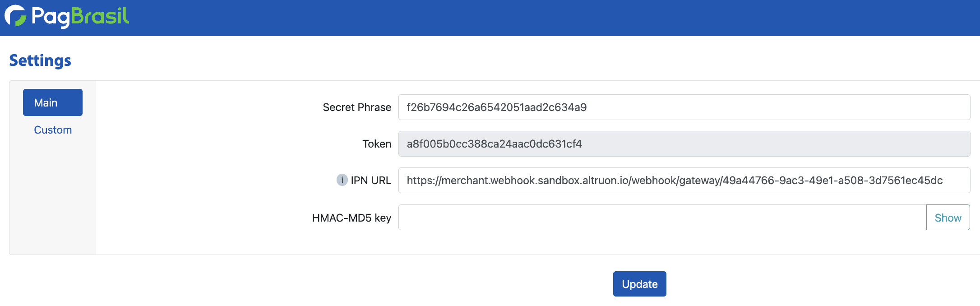Show the hidden HMAC-MD5 key value
Screen dimensions: 980x306
click(x=948, y=217)
